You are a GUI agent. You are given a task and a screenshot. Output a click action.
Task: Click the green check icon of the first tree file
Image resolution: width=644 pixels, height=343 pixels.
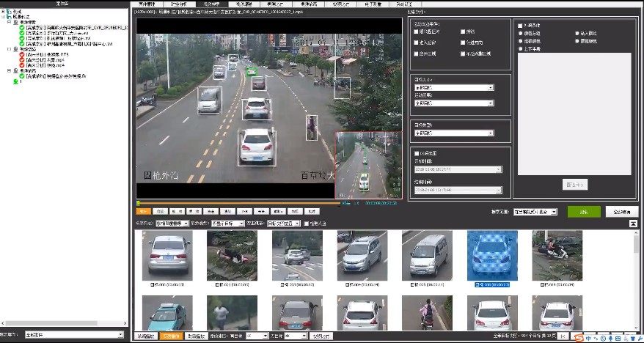tap(22, 28)
